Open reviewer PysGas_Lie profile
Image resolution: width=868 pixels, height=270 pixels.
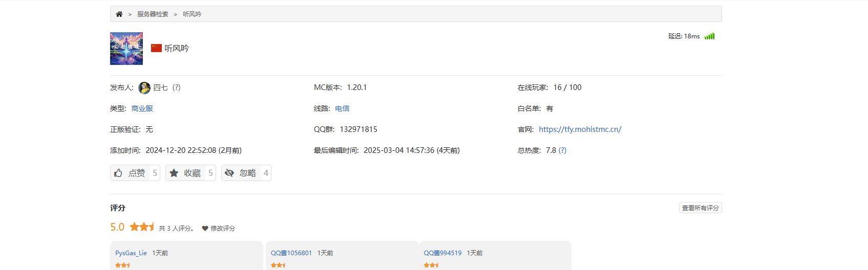[131, 253]
